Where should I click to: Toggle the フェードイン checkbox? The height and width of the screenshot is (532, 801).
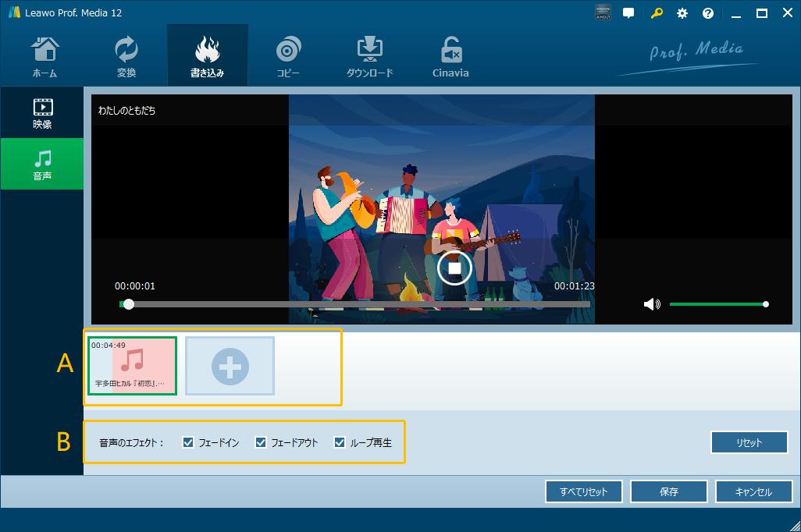point(188,442)
